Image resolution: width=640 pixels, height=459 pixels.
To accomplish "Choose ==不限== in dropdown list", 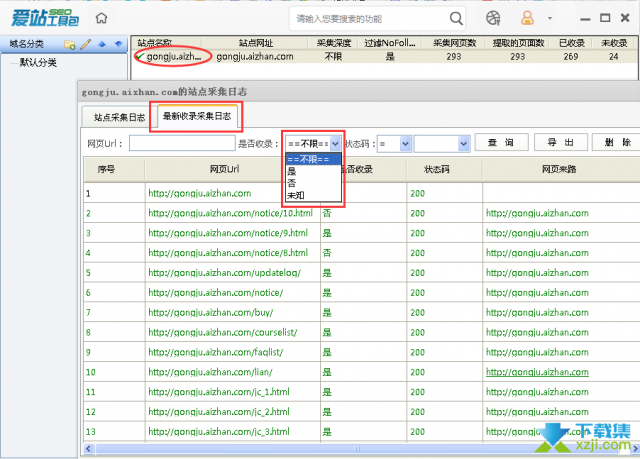I will 313,159.
